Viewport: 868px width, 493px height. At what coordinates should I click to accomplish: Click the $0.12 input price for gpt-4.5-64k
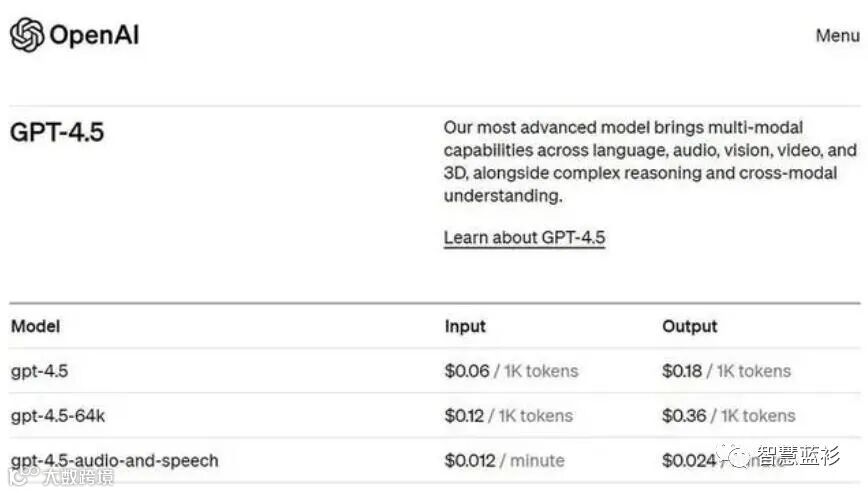[464, 415]
